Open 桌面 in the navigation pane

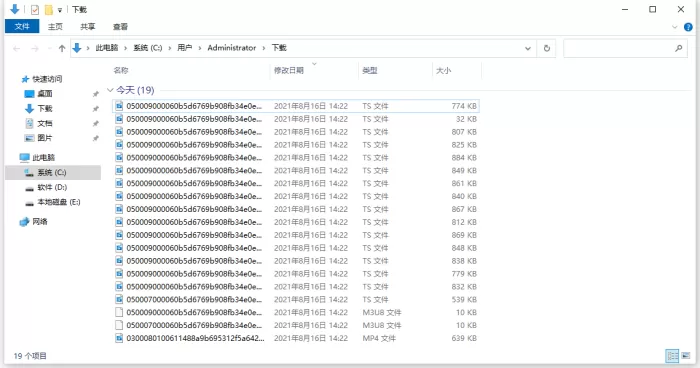click(x=45, y=94)
